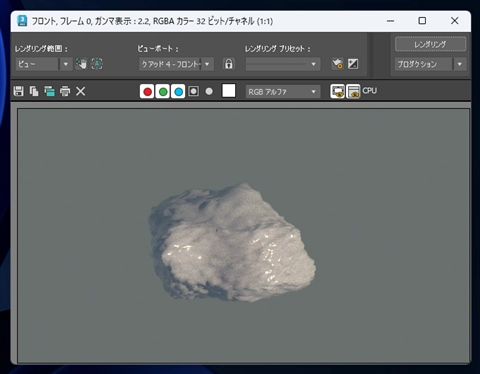
Task: Maximize the rendered frame window
Action: [422, 21]
